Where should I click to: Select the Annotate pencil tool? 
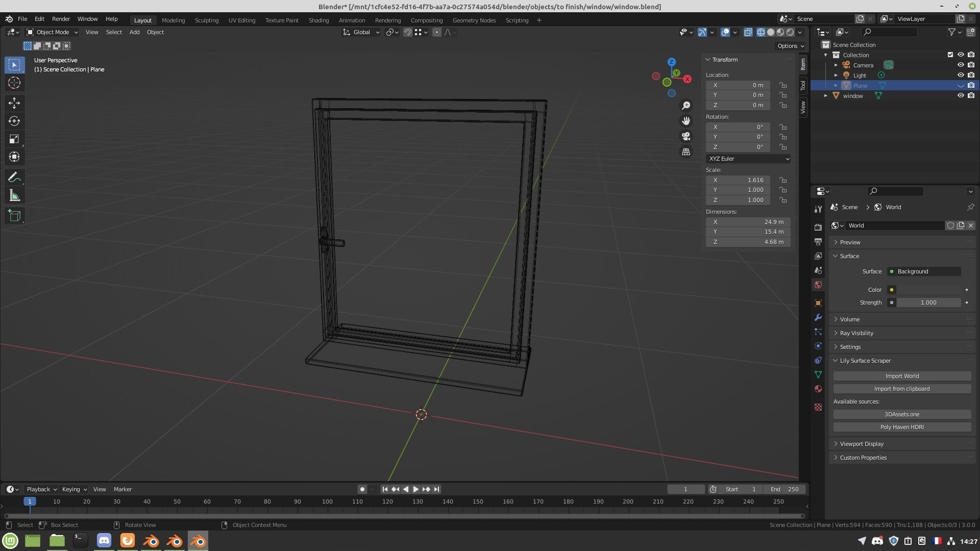[14, 178]
